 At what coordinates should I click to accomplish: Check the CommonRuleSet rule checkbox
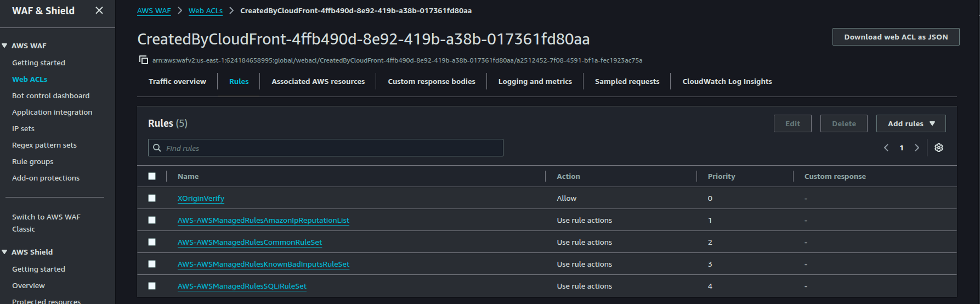[152, 242]
